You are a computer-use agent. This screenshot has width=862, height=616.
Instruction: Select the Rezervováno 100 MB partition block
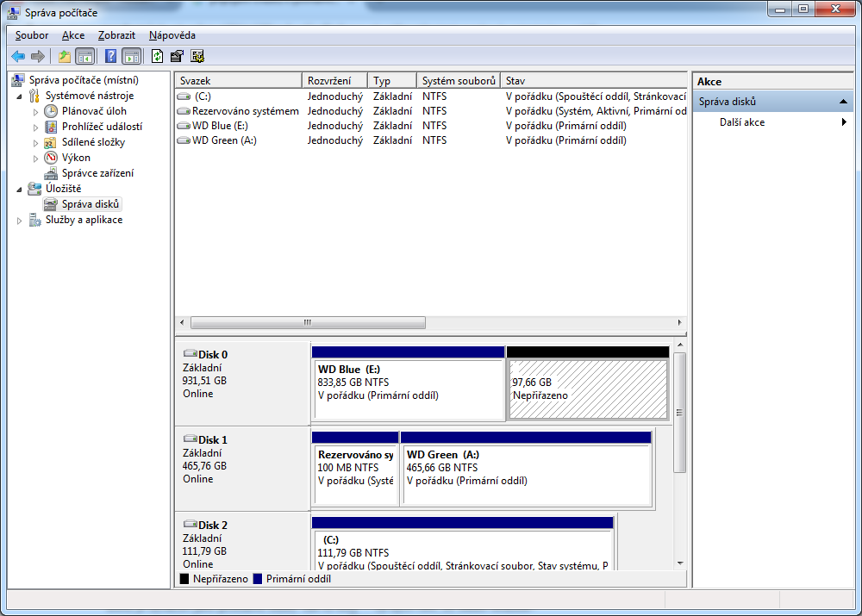click(355, 469)
